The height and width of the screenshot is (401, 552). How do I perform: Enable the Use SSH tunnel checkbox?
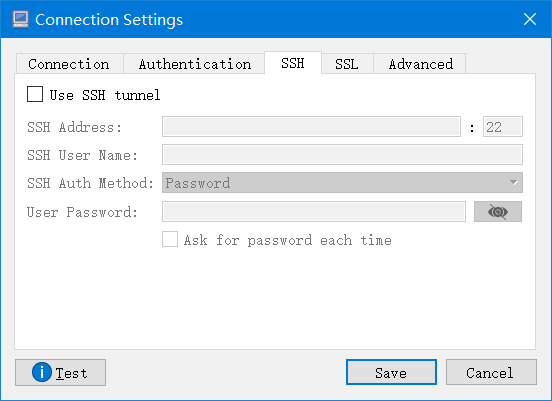click(x=35, y=94)
